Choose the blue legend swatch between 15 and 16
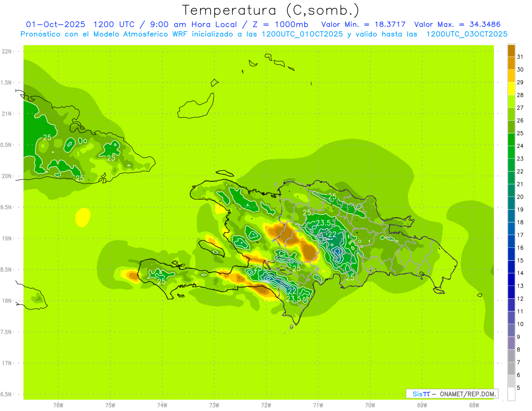532x411 pixels. (511, 254)
